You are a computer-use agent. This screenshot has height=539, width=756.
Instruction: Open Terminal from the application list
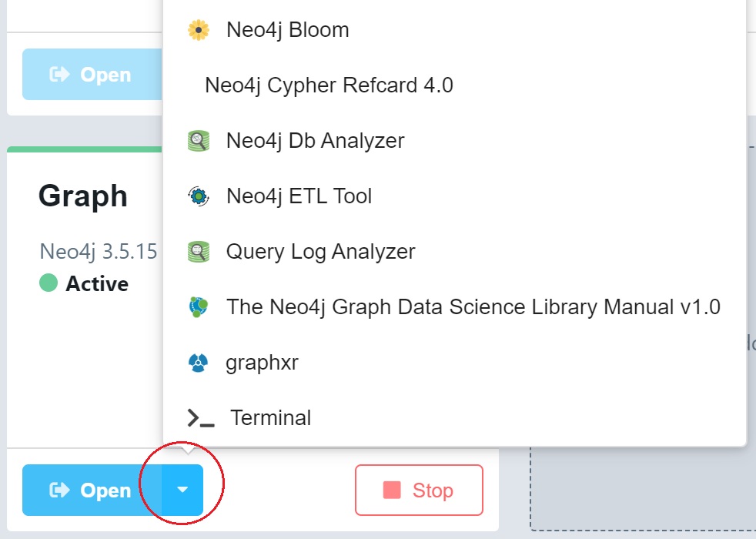455,418
